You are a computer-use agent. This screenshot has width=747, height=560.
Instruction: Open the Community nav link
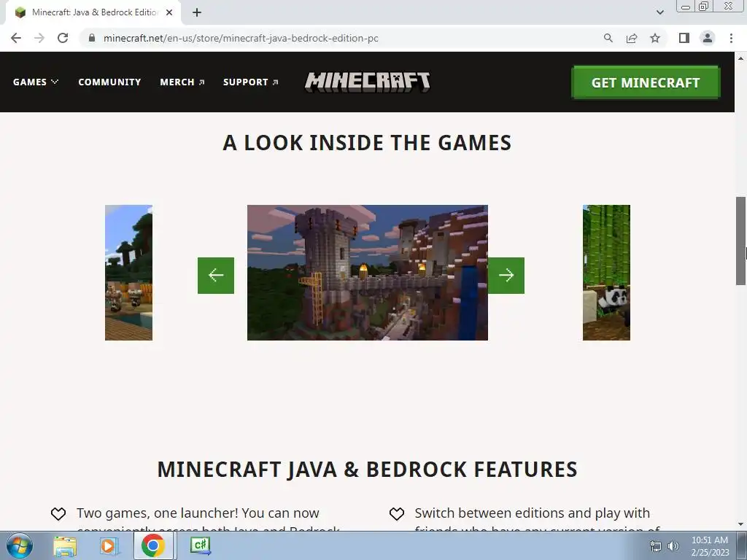point(109,82)
